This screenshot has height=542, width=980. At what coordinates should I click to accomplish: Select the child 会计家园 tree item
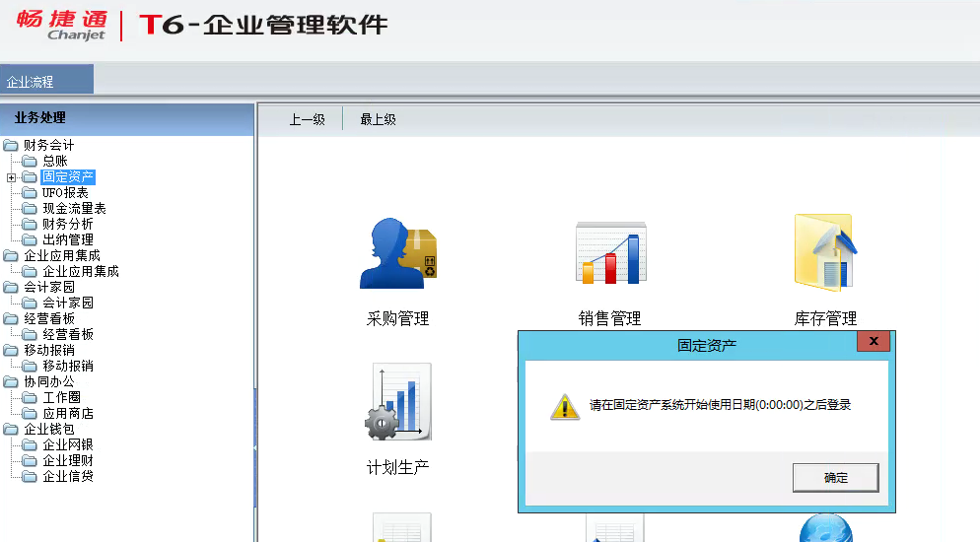(67, 303)
